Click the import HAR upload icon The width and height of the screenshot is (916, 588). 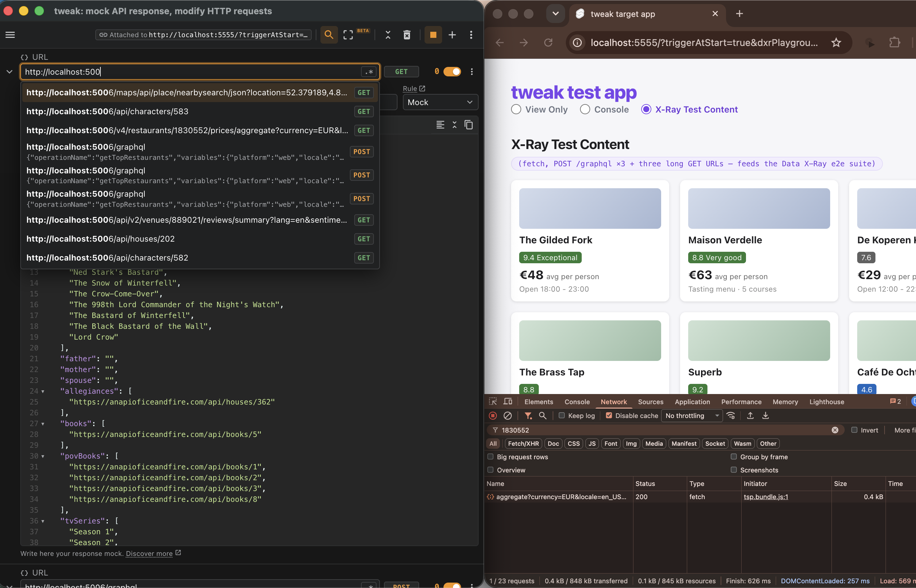(750, 415)
